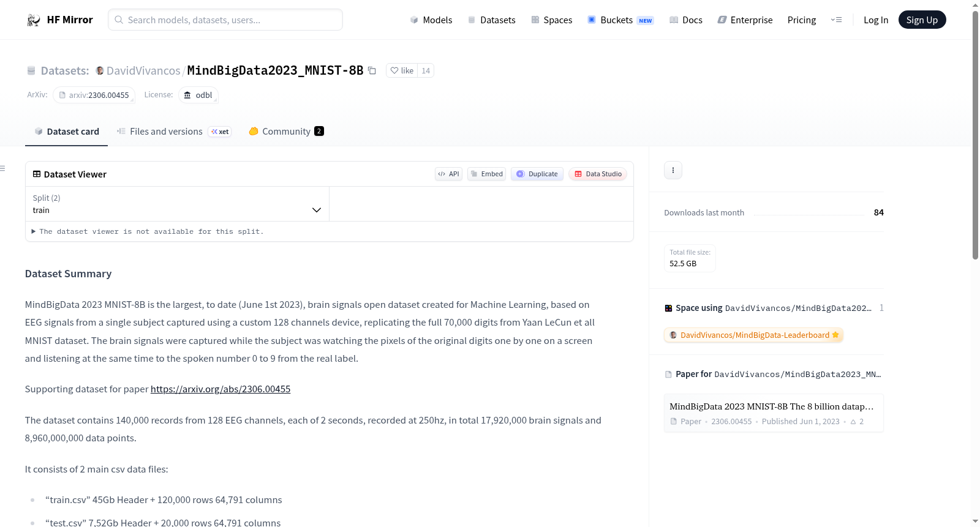Screen dimensions: 980x527
Task: Click the Embed button
Action: (x=487, y=174)
